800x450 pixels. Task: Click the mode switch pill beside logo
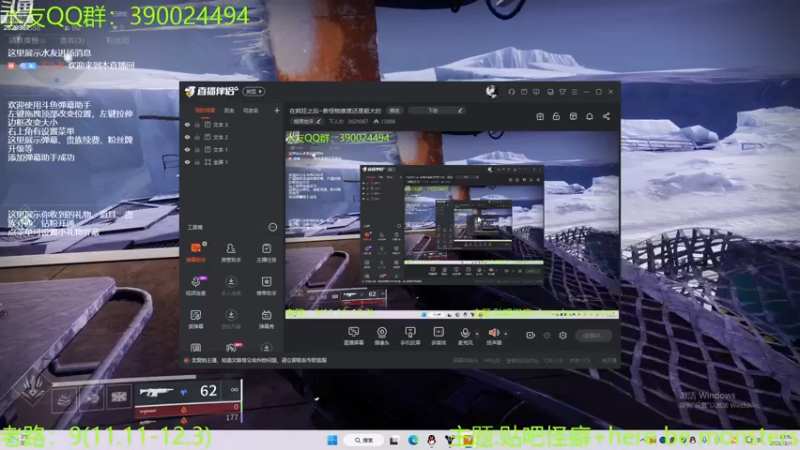(x=254, y=91)
